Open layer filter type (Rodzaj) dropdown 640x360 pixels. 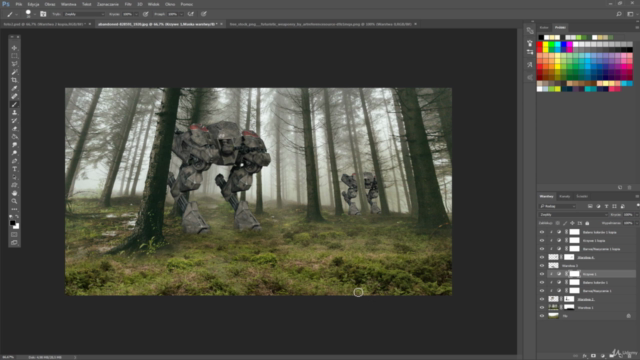click(557, 207)
